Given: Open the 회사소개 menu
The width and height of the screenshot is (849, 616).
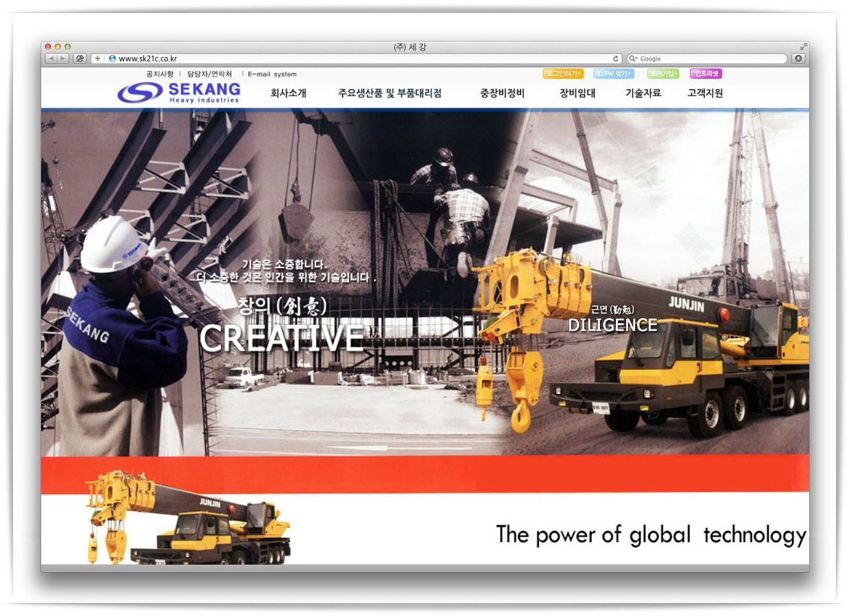Looking at the screenshot, I should click(289, 93).
